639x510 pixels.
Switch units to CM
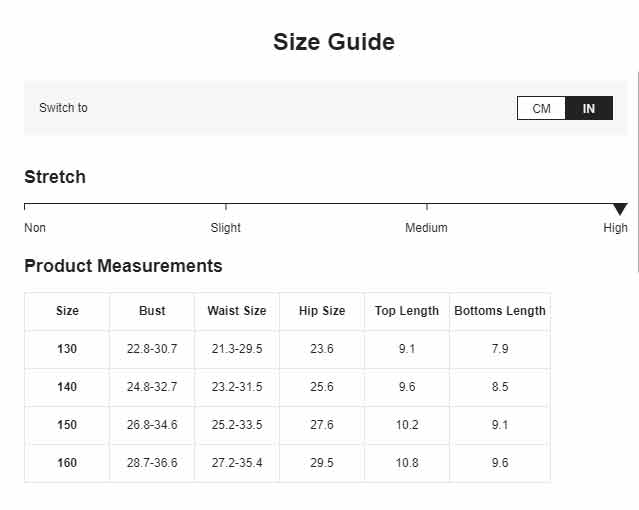point(541,108)
